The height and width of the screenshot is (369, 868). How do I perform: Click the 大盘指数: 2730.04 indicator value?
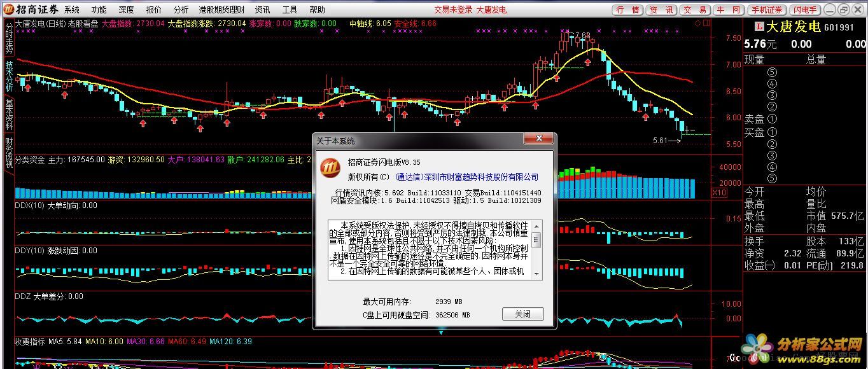pos(133,24)
